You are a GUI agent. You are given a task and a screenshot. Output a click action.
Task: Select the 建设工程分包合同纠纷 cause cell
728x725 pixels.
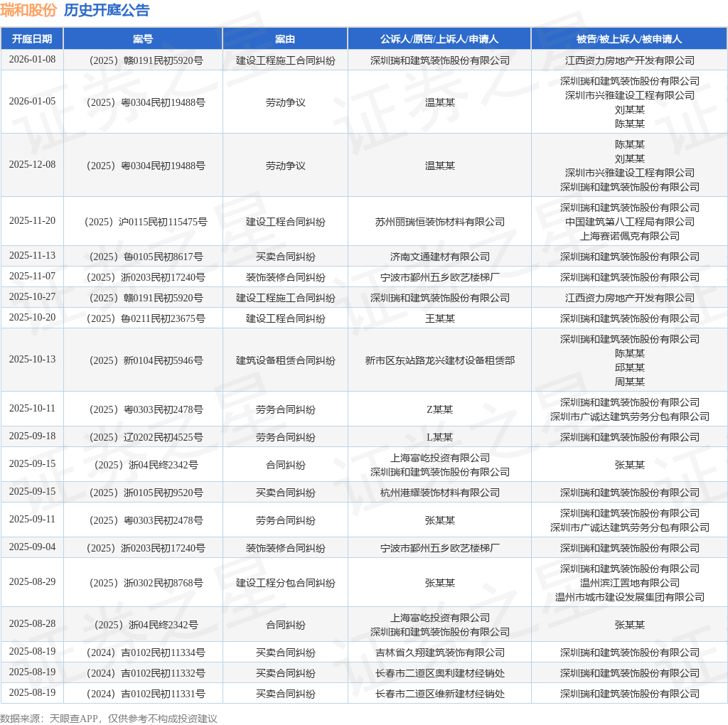[285, 583]
